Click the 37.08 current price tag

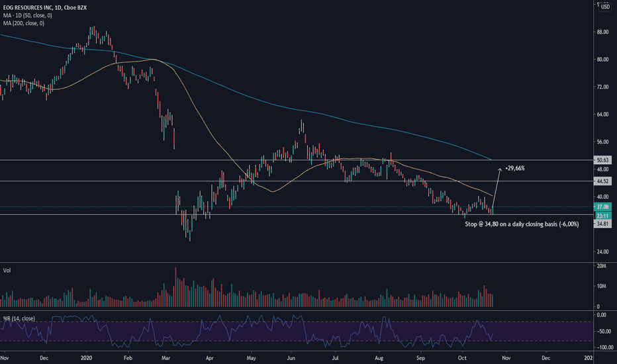[602, 207]
